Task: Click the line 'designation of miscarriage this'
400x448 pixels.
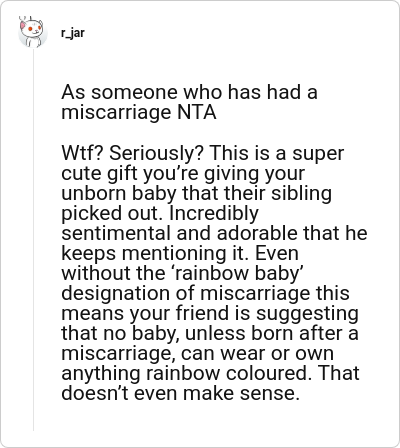Action: click(205, 293)
